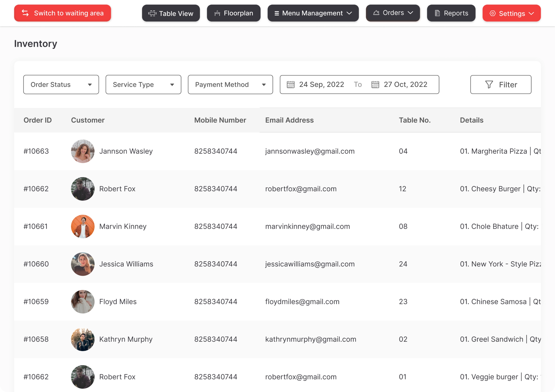Click the Reports document icon
Viewport: 555px width, 392px height.
pos(437,13)
